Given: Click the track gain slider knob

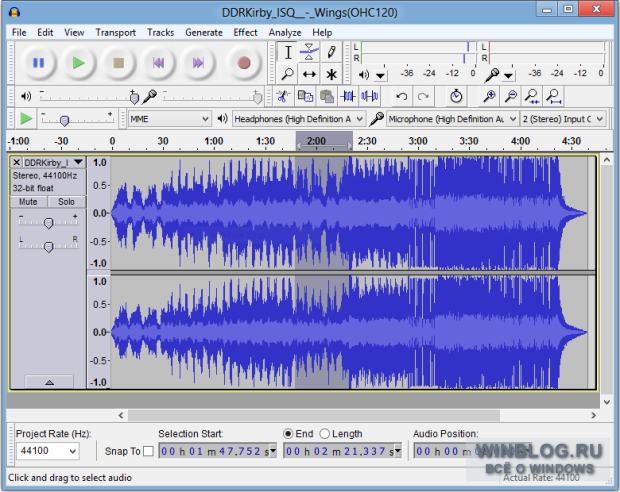Looking at the screenshot, I should click(48, 223).
